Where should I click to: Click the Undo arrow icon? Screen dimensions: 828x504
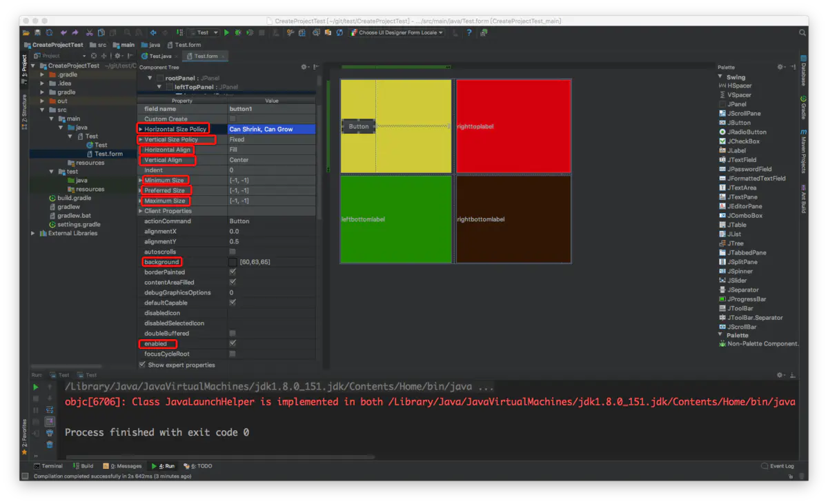[63, 32]
